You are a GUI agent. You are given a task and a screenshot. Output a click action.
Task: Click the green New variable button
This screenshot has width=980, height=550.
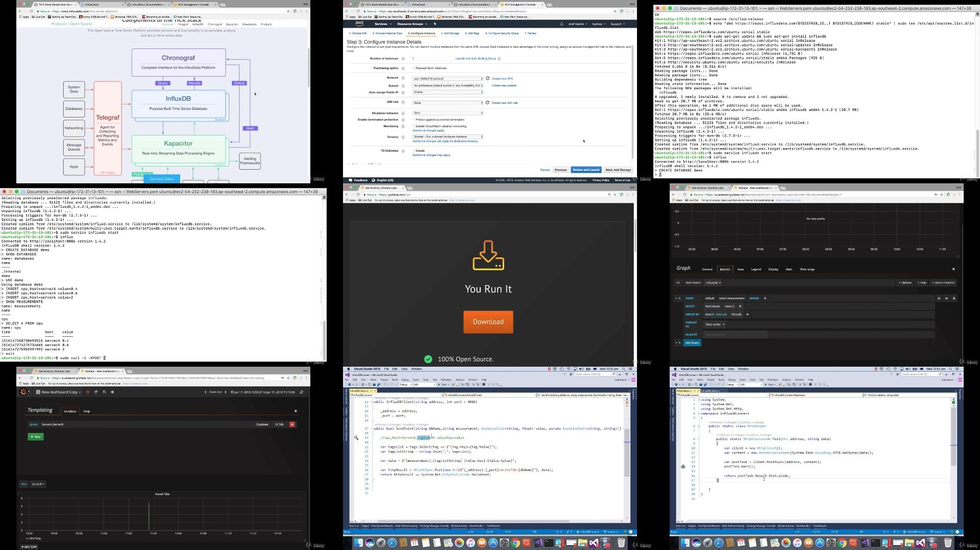(35, 436)
